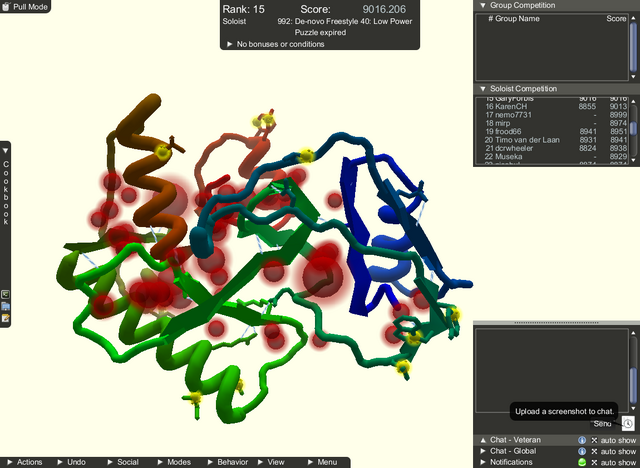Expand the Notifications panel

[x=483, y=462]
